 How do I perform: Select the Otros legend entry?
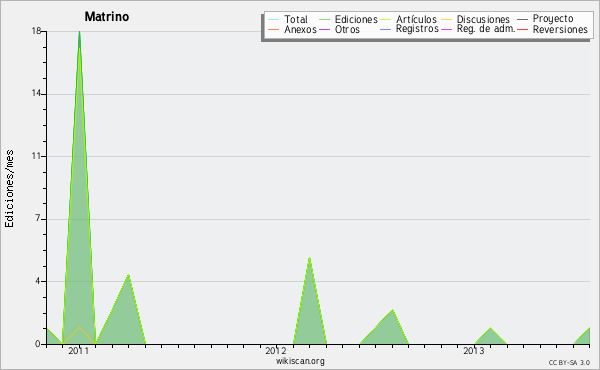point(347,29)
